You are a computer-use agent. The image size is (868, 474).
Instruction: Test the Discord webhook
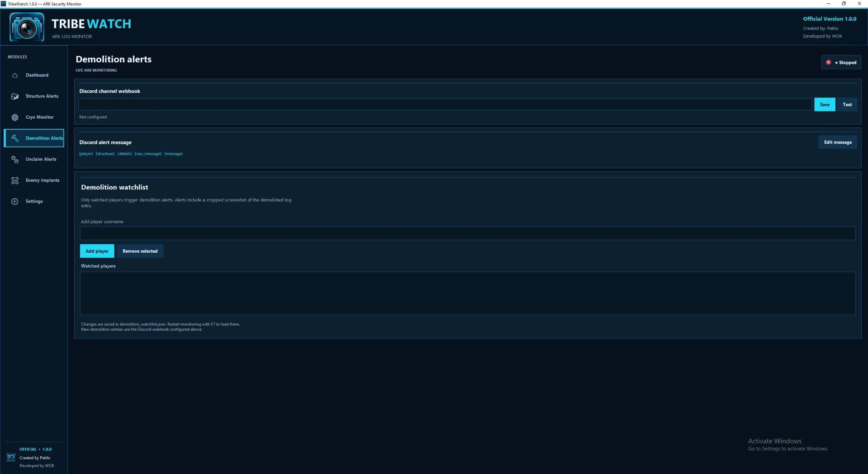pyautogui.click(x=847, y=105)
